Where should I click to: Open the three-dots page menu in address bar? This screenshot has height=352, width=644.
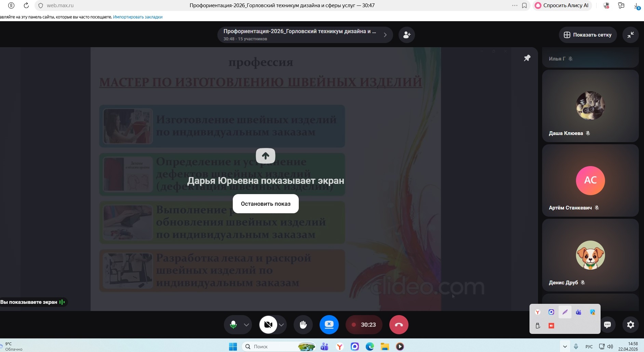(x=515, y=5)
